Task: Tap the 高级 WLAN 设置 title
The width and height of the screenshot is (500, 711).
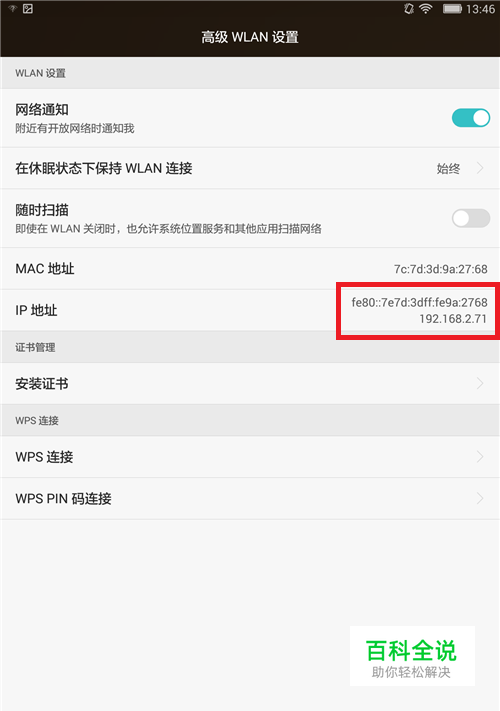Action: [x=250, y=37]
